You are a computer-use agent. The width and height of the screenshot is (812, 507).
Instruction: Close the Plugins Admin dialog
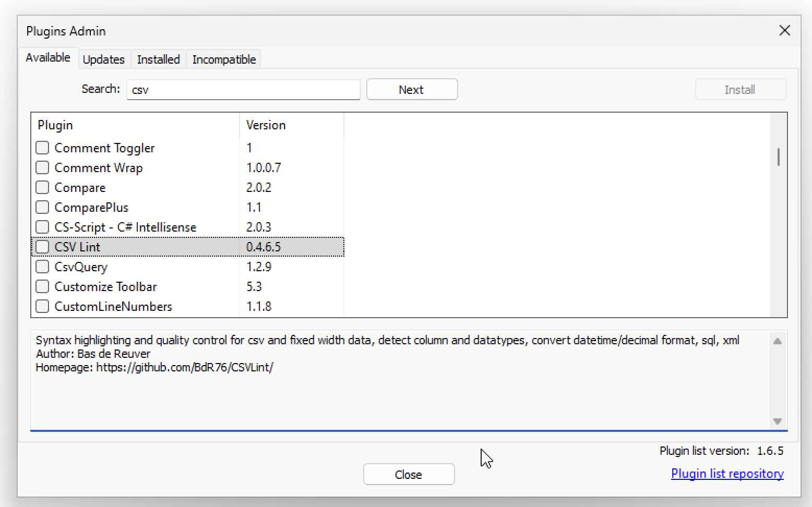tap(409, 474)
